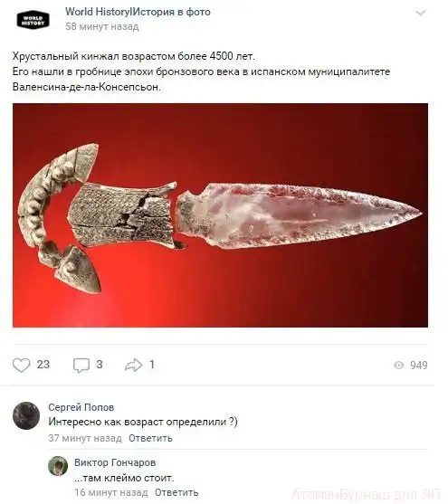Reply to Сергей Попов's comment
448x504 pixels.
[x=150, y=438]
